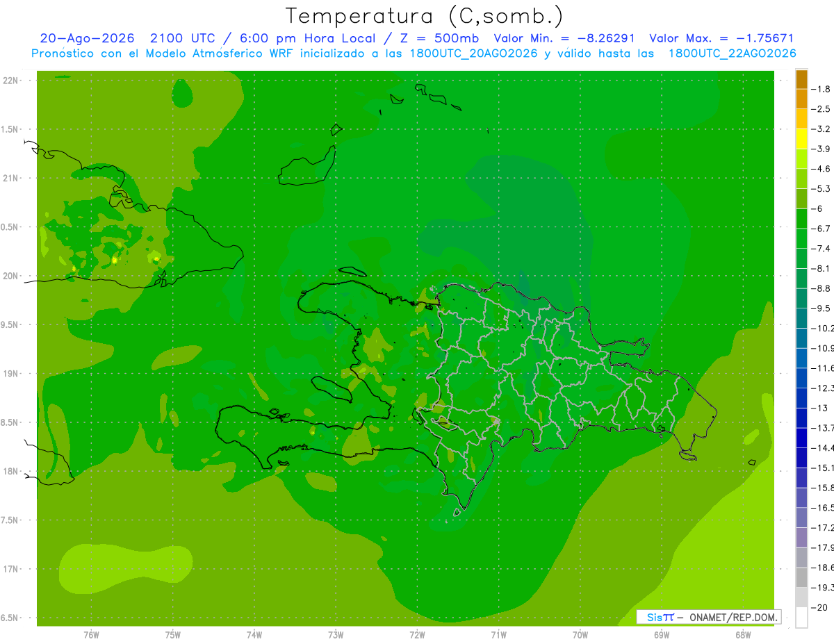Click the '73W' longitude axis label
Image resolution: width=834 pixels, height=644 pixels.
[x=336, y=635]
